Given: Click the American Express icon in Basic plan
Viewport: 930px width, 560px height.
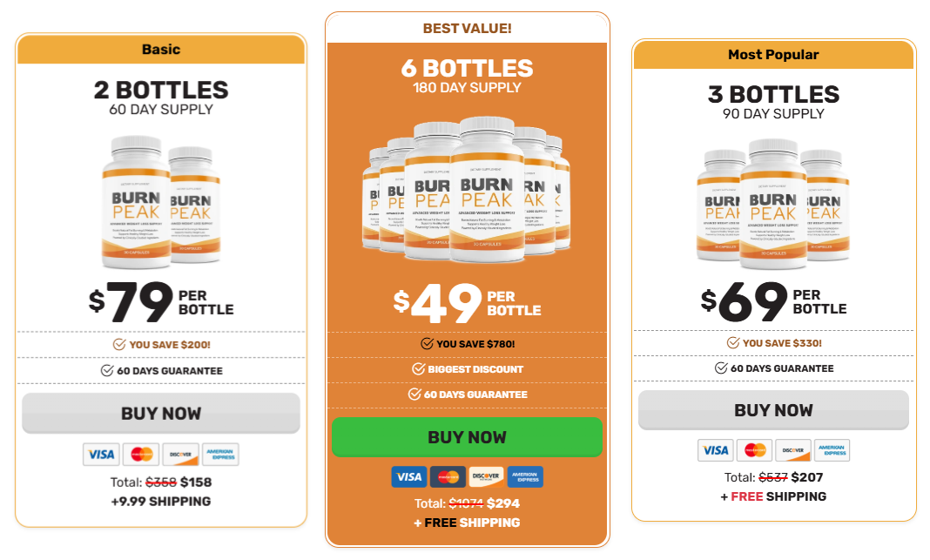Looking at the screenshot, I should click(x=219, y=455).
